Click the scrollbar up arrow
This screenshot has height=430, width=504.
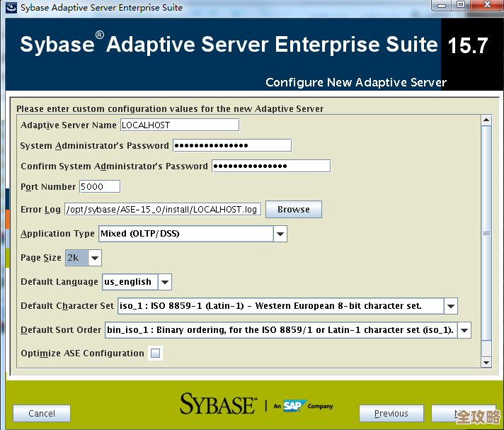pyautogui.click(x=486, y=120)
